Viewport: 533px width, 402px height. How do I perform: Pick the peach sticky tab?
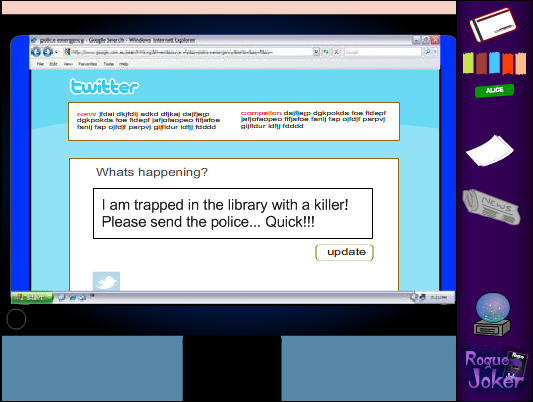521,64
